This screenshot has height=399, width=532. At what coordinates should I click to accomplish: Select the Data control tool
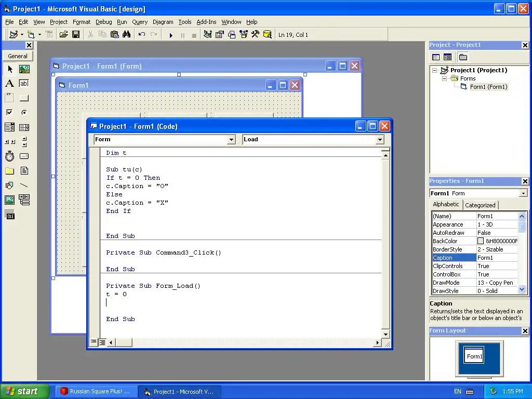pyautogui.click(x=24, y=200)
